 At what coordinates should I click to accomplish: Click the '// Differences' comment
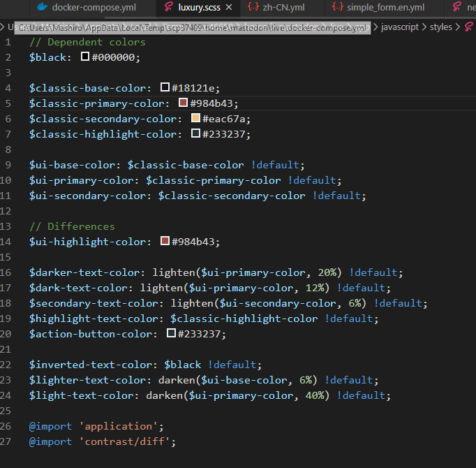pyautogui.click(x=73, y=226)
